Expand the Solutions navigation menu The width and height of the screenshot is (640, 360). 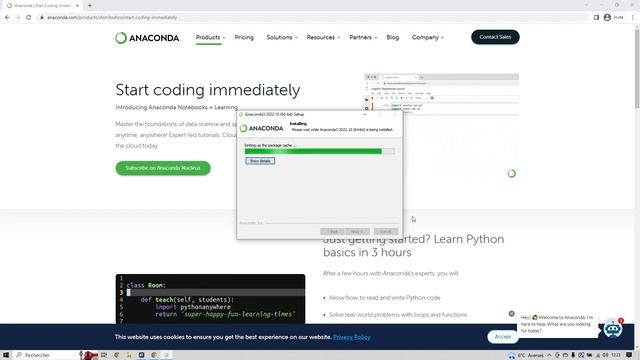coord(282,37)
